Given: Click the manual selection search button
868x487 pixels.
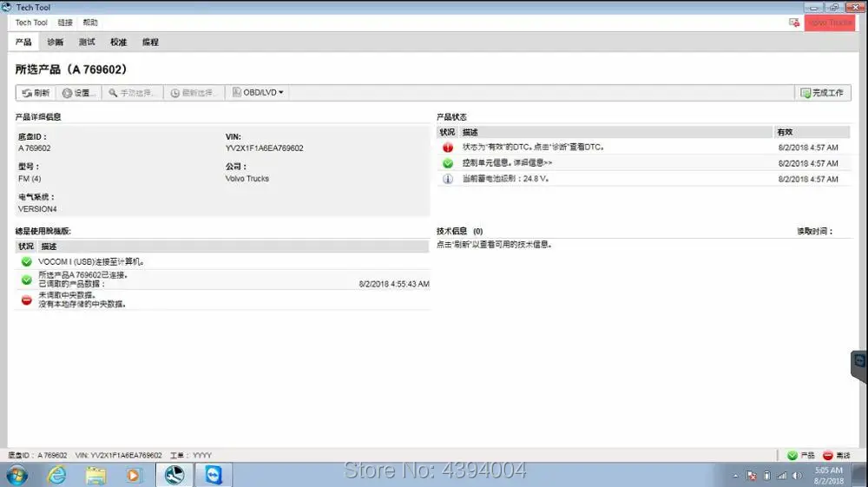Looking at the screenshot, I should pos(132,93).
